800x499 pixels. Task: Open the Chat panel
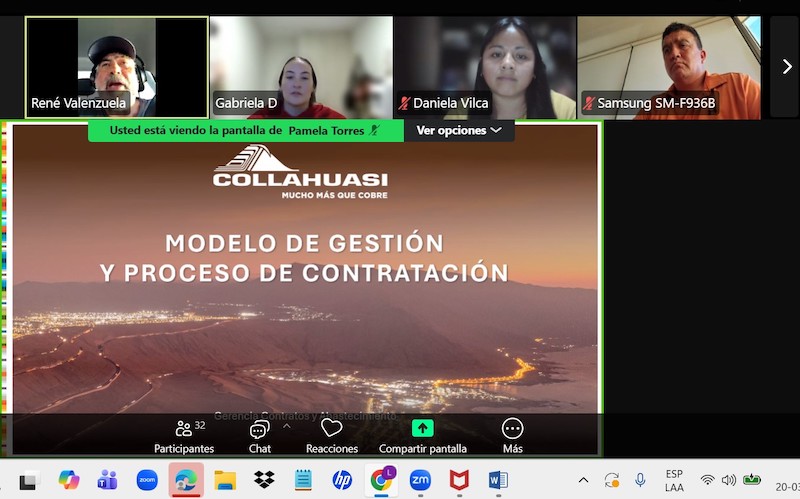[259, 436]
